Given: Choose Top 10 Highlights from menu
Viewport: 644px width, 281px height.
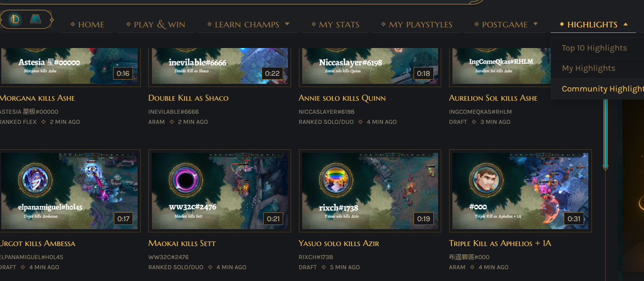Looking at the screenshot, I should [594, 48].
